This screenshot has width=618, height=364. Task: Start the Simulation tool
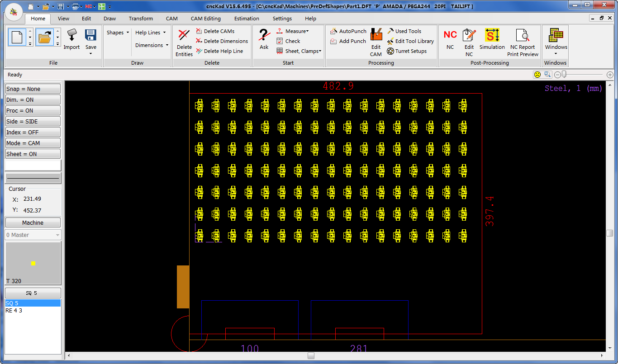click(x=492, y=39)
